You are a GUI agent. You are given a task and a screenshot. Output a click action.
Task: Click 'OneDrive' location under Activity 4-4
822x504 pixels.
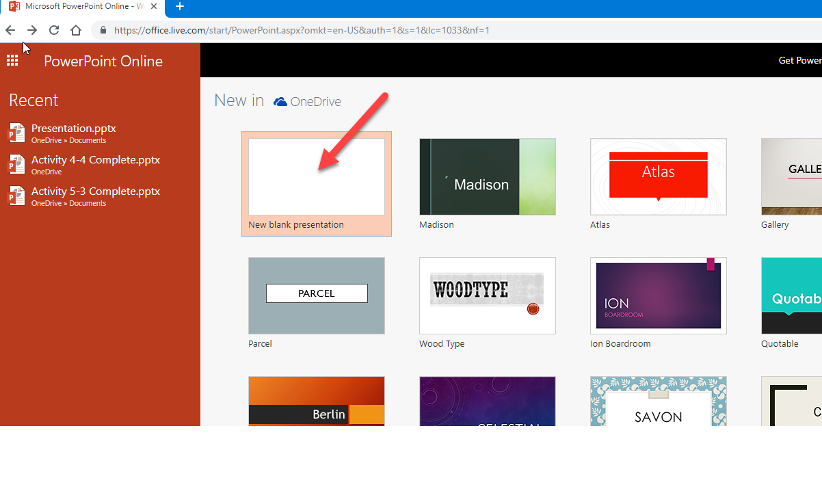click(47, 172)
